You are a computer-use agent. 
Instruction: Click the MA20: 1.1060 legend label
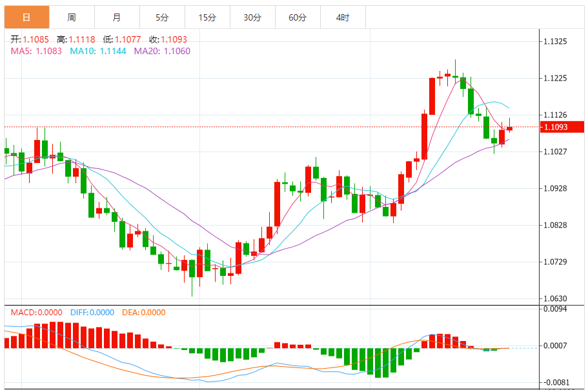click(162, 51)
